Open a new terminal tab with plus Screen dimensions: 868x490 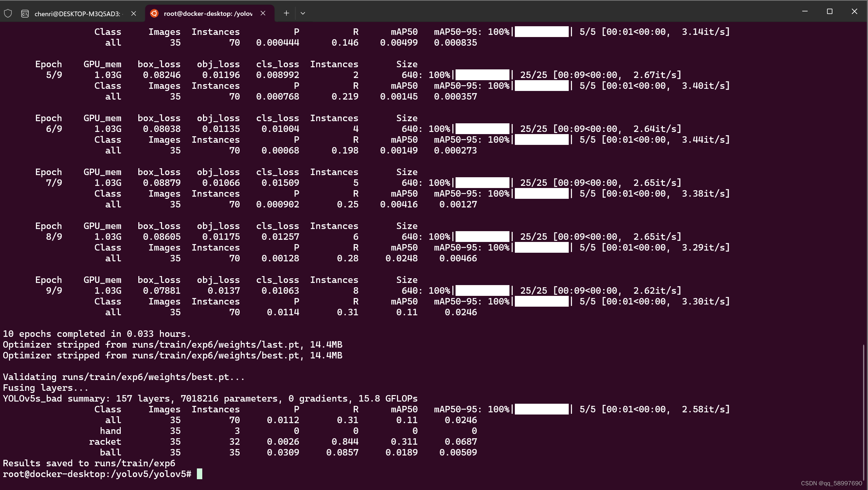click(x=286, y=13)
